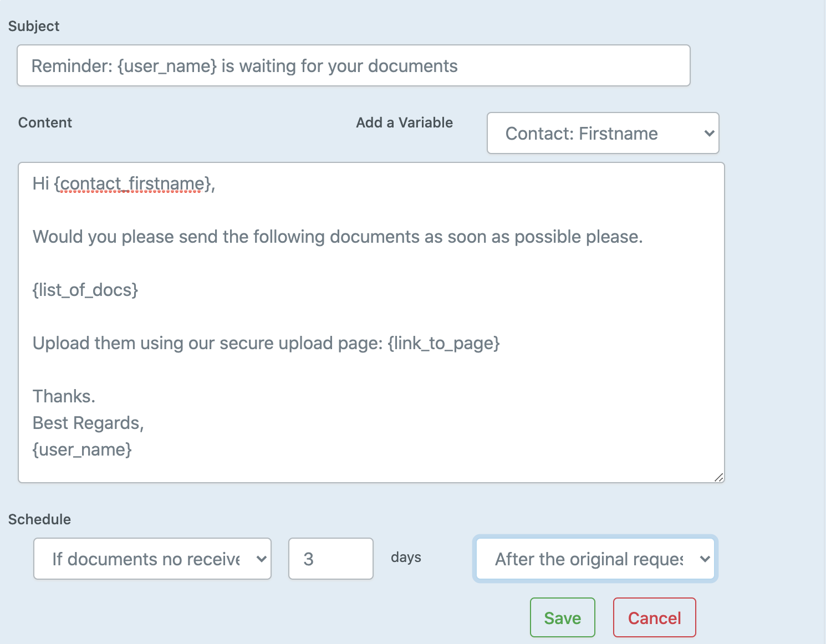Click the {list_of_docs} line
The width and height of the screenshot is (826, 644).
tap(85, 290)
